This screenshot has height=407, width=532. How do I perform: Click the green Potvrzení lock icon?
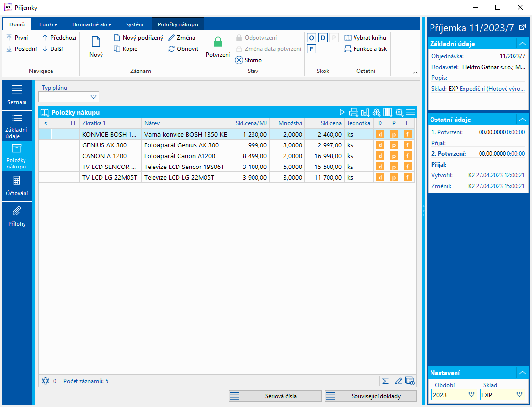(x=218, y=42)
